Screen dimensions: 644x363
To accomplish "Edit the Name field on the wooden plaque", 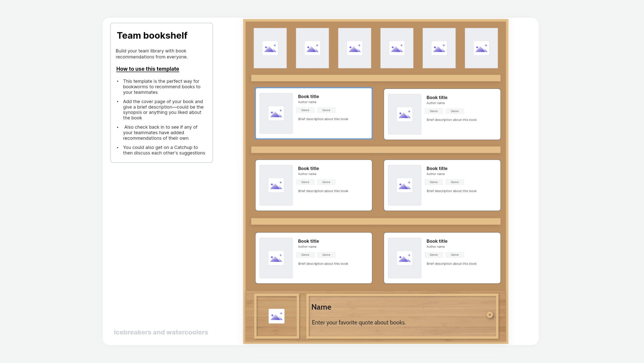I will click(x=321, y=307).
